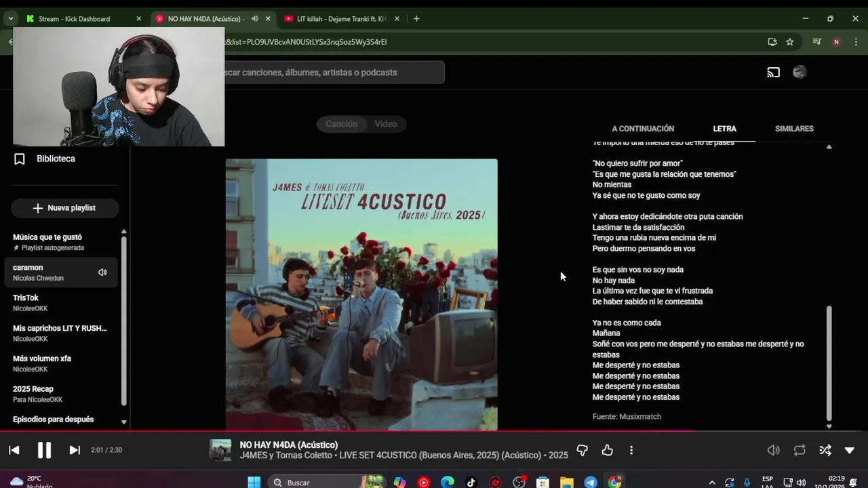The height and width of the screenshot is (488, 868).
Task: Open the YouTube Music account avatar
Action: 800,73
